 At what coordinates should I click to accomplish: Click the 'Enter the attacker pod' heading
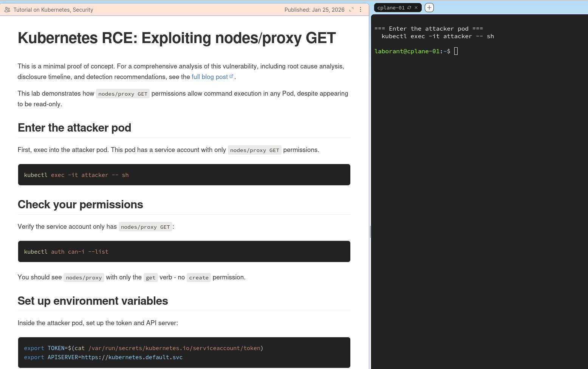click(74, 128)
